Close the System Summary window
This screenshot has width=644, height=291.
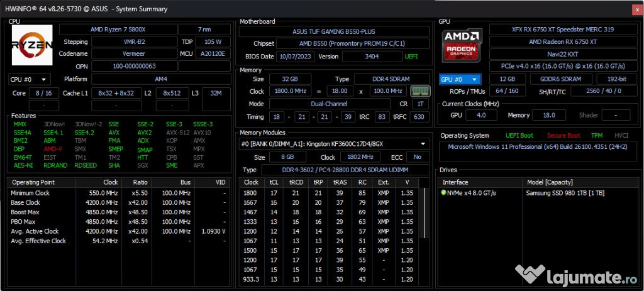pyautogui.click(x=637, y=9)
